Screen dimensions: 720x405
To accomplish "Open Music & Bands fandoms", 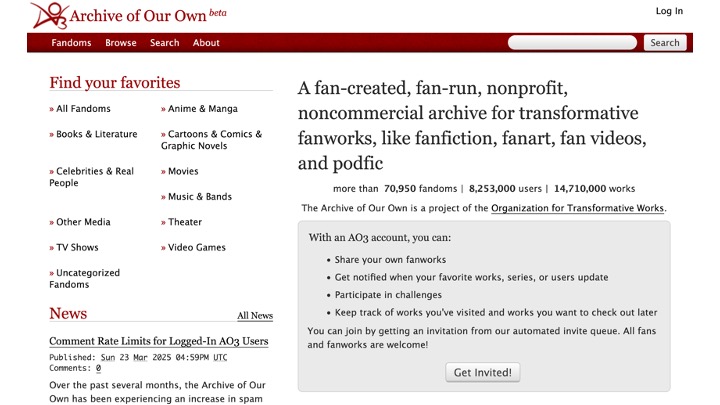I will 200,197.
